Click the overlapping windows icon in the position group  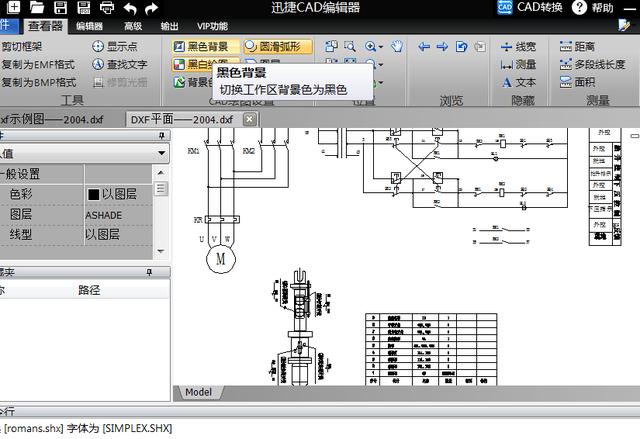pos(331,46)
